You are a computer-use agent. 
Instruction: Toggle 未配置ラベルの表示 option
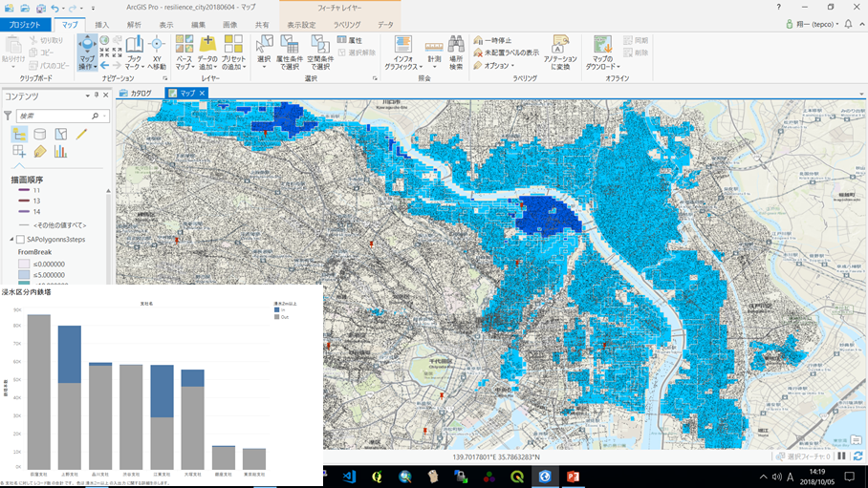pos(506,53)
